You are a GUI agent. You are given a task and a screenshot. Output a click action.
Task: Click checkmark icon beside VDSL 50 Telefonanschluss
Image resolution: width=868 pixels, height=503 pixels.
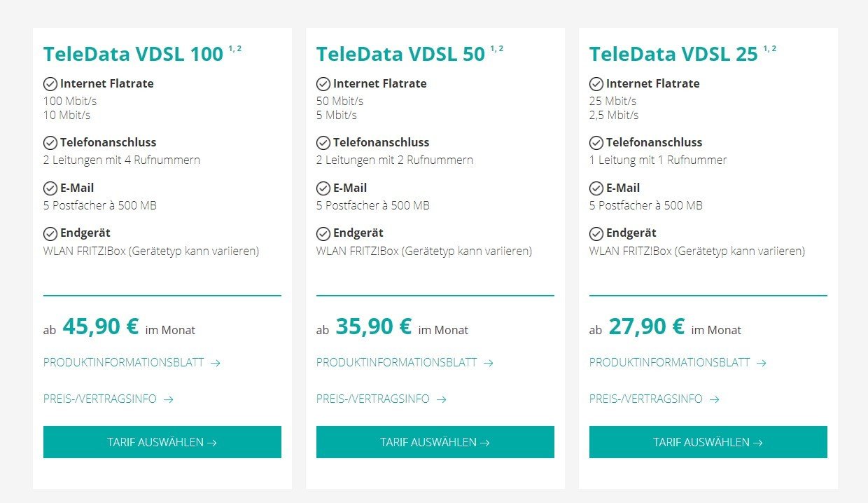pyautogui.click(x=323, y=143)
